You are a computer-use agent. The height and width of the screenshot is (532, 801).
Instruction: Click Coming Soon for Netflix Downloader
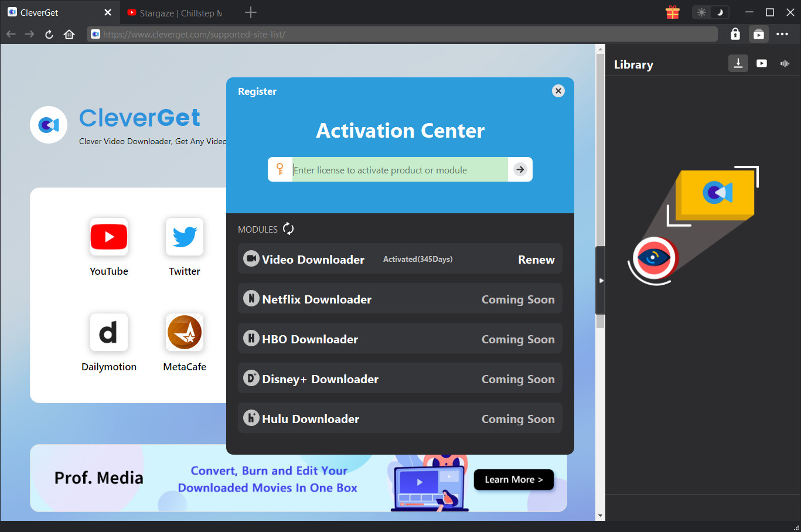518,299
